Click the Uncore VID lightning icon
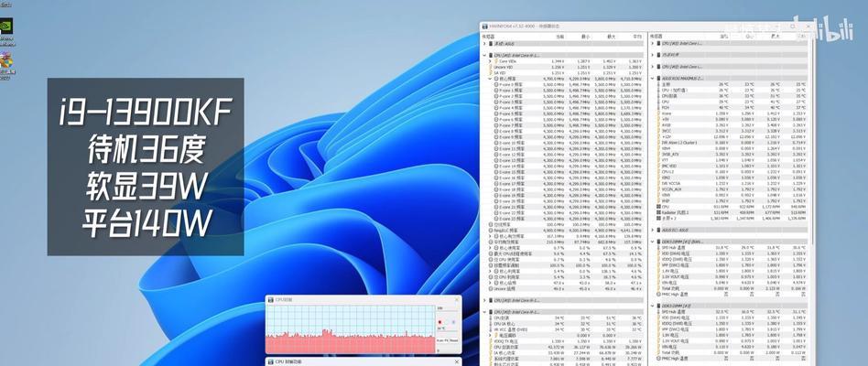Viewport: 868px width, 366px height. [491, 67]
